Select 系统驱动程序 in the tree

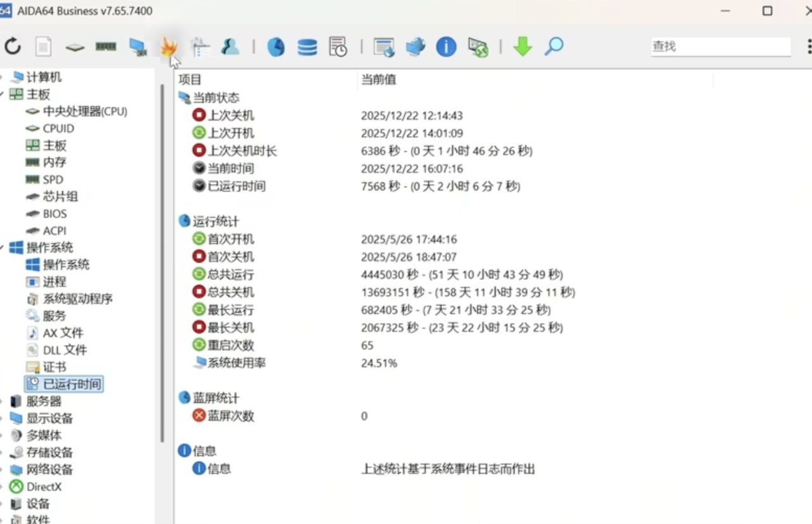coord(77,299)
